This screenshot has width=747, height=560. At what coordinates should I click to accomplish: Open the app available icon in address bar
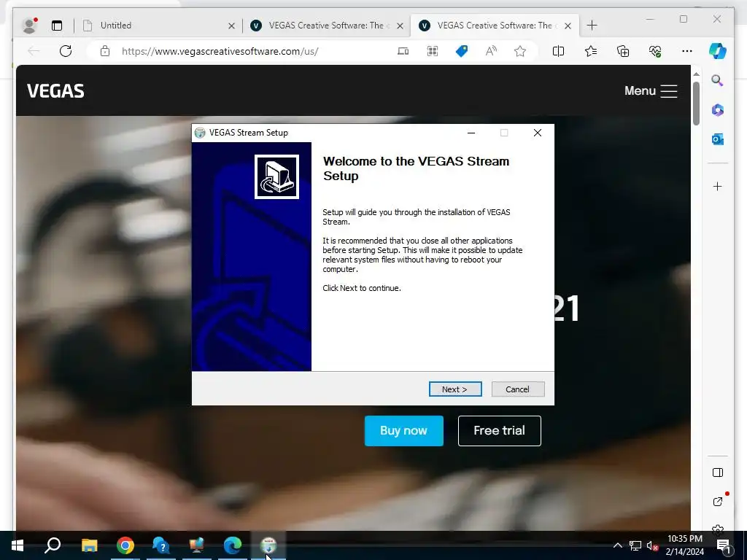(403, 51)
